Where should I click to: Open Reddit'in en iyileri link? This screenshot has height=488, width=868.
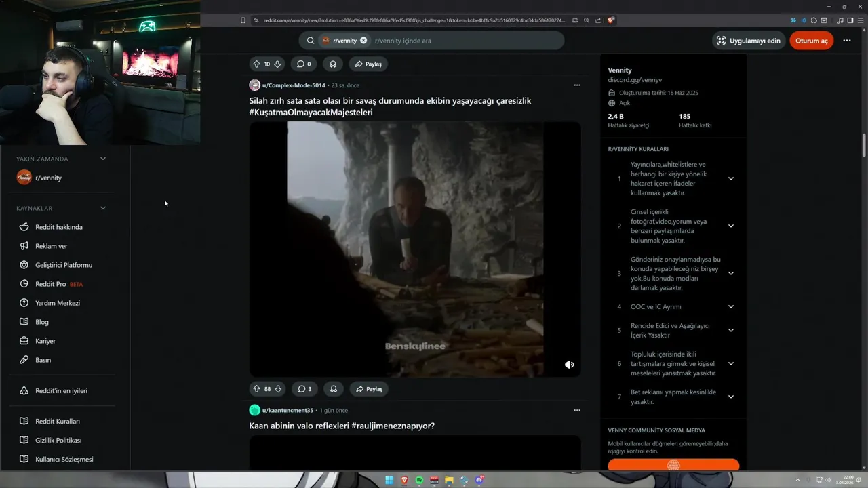point(62,391)
